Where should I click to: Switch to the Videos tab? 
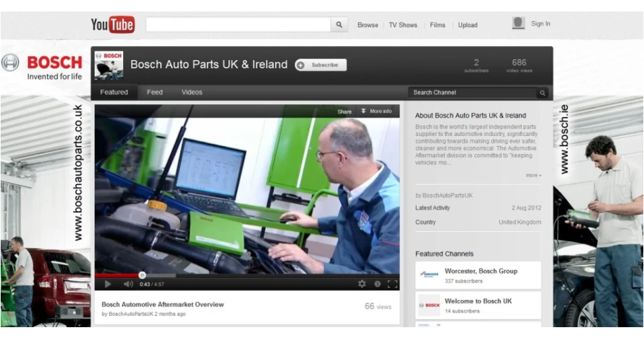point(192,93)
